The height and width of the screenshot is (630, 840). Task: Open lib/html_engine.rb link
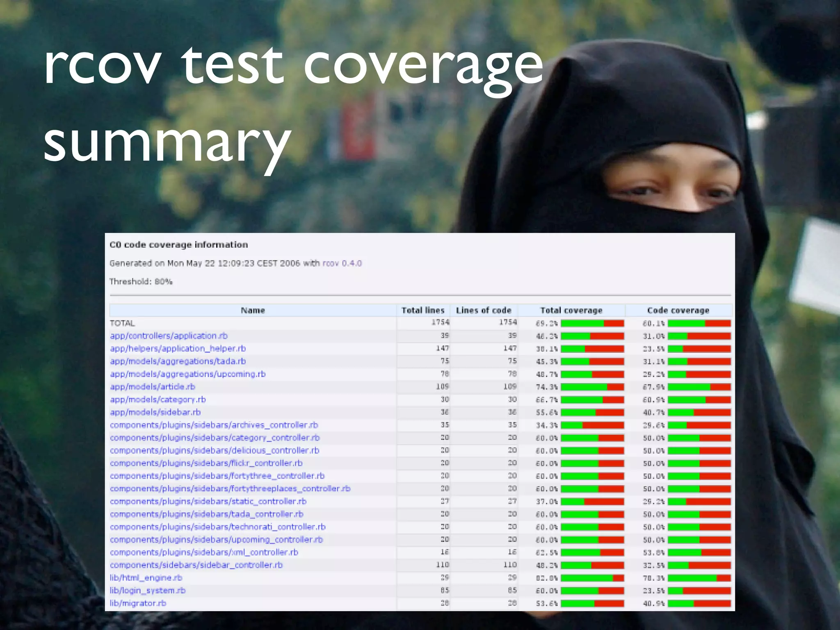(x=146, y=578)
